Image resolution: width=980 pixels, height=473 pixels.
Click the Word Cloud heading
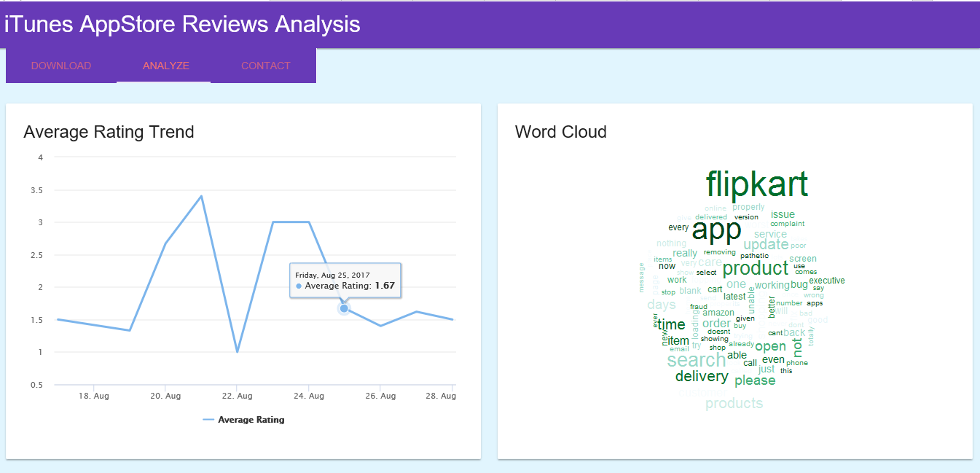(x=560, y=132)
